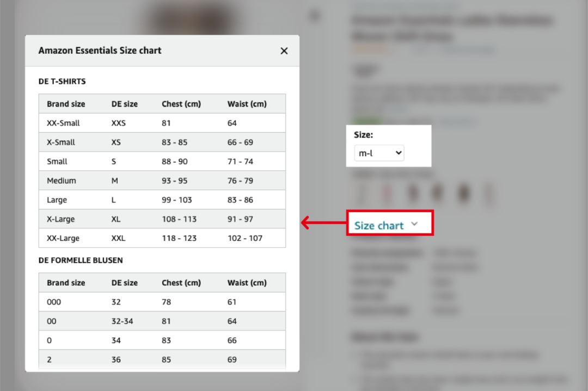Click T-shirts table Chest (cm) header
This screenshot has width=588, height=391.
tap(181, 104)
